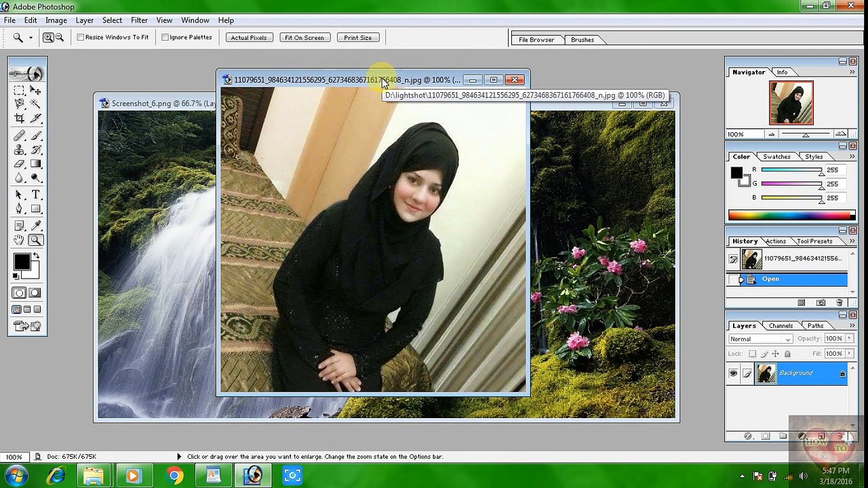Select the Type tool
The image size is (868, 488).
(36, 195)
